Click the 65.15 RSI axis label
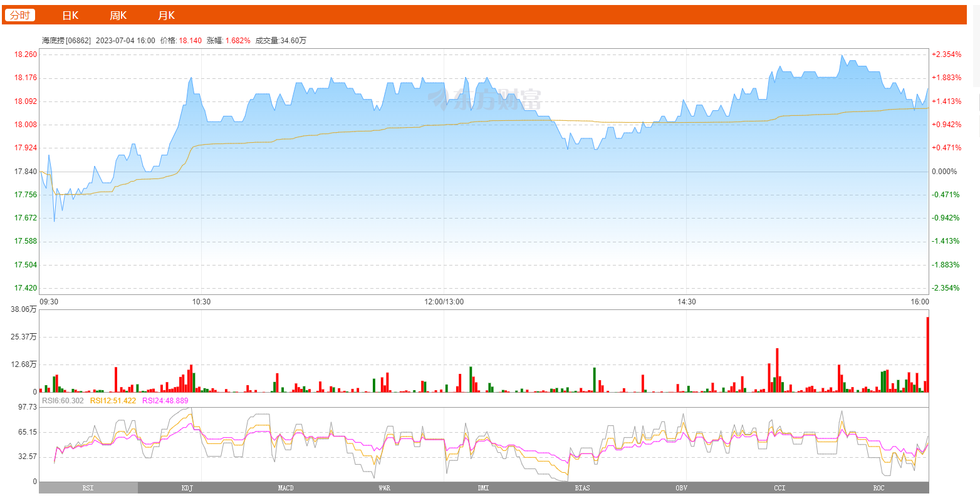The width and height of the screenshot is (980, 501). coord(28,432)
